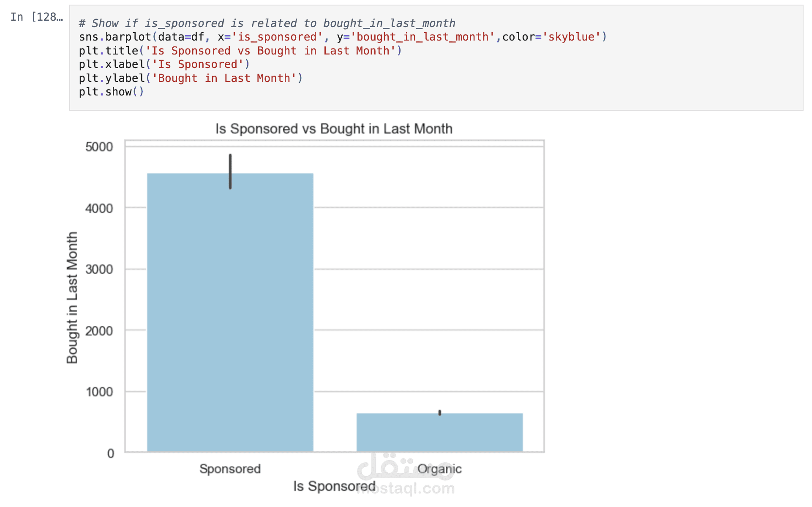Click the 5000 y-axis tick label
Viewport: 812px width, 507px height.
99,147
